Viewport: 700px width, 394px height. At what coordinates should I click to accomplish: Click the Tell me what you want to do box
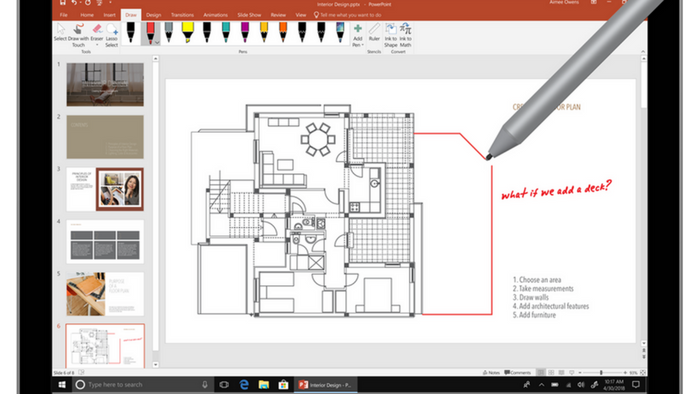pos(348,15)
